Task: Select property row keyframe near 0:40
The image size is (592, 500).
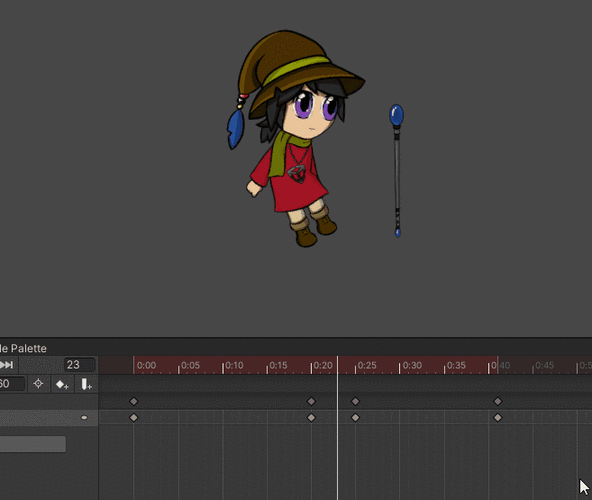Action: [498, 418]
